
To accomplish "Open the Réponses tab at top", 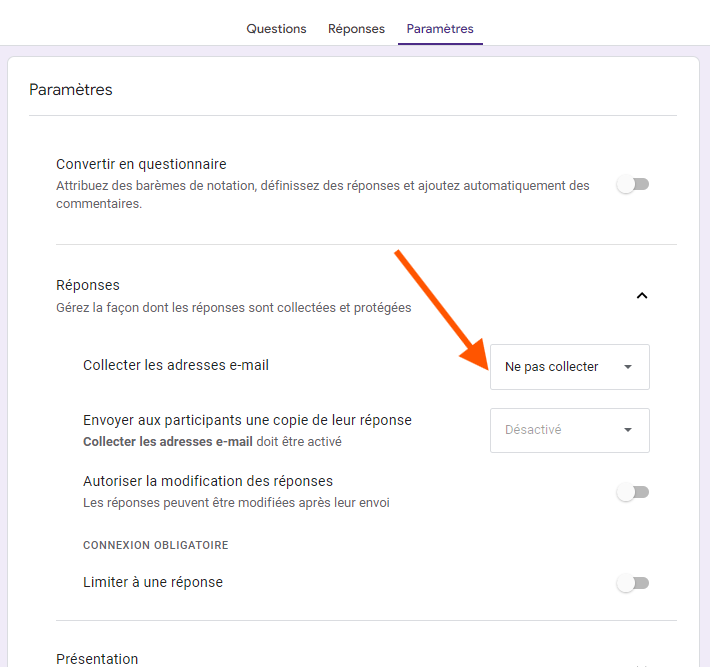I will (x=356, y=29).
